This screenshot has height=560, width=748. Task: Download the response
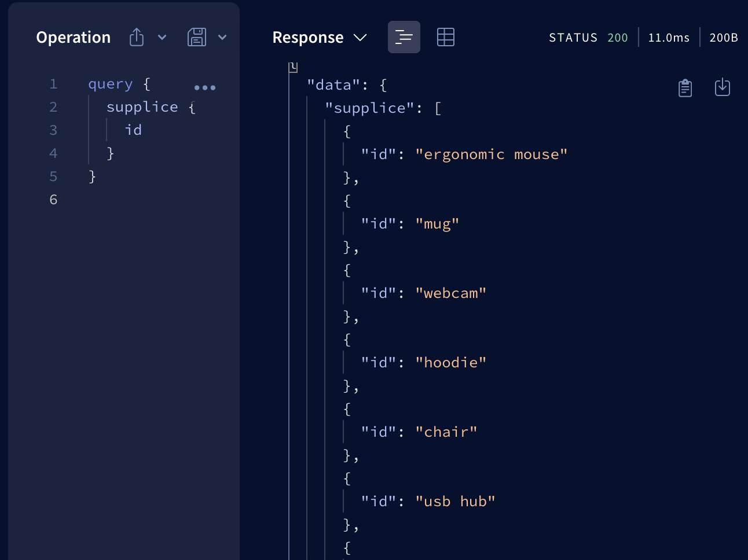[x=723, y=87]
